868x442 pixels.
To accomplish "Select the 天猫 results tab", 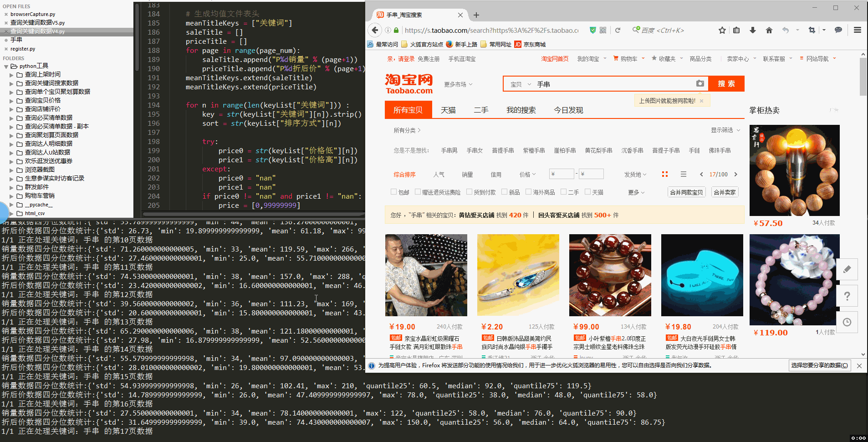I will pyautogui.click(x=448, y=110).
